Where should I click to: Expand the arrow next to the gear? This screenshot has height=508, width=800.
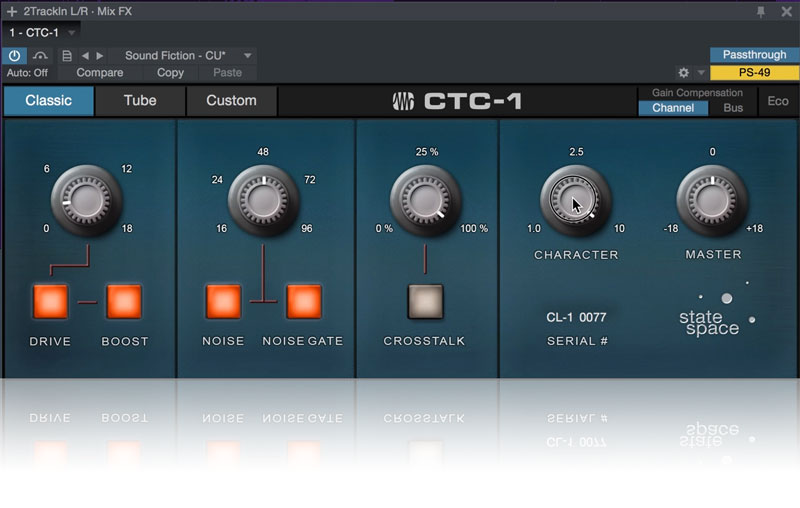[701, 73]
